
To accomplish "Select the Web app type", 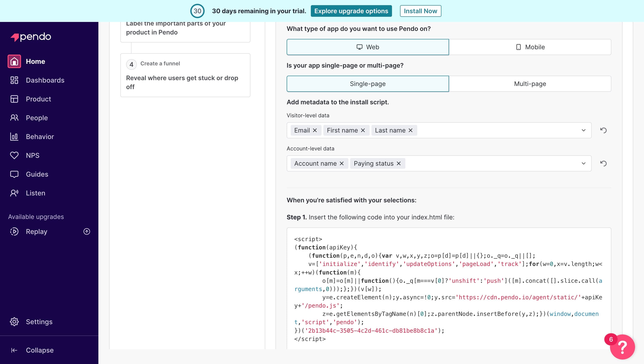I will [x=367, y=47].
